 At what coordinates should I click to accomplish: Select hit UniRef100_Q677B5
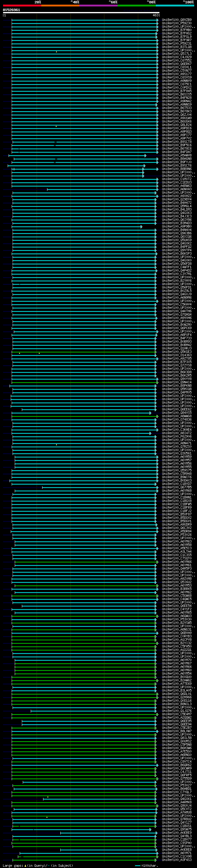point(176,487)
